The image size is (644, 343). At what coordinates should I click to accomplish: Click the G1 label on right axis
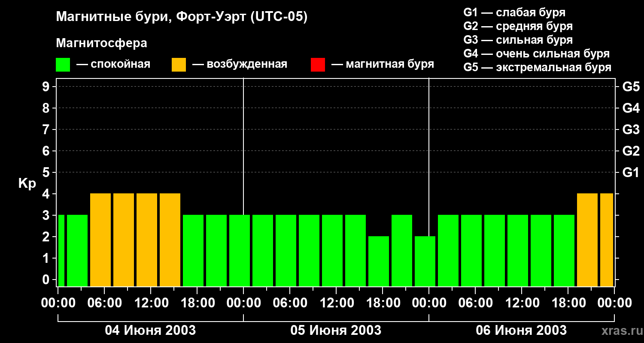(x=631, y=173)
